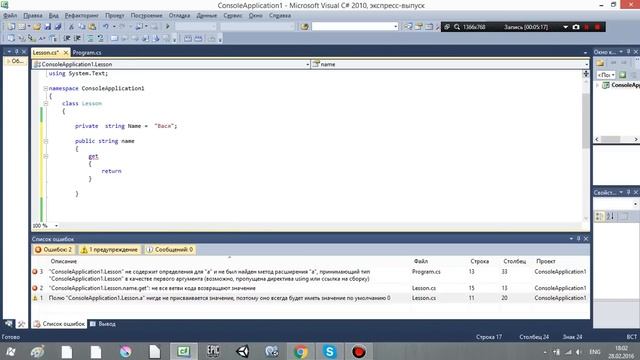Click the Decrease indent toolbar icon
The width and height of the screenshot is (640, 360).
[67, 38]
